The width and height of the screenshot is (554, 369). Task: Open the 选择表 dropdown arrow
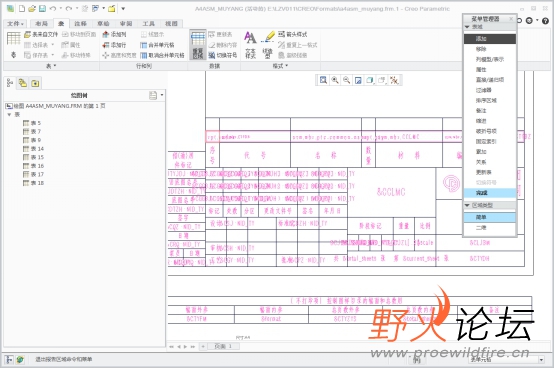[x=53, y=45]
